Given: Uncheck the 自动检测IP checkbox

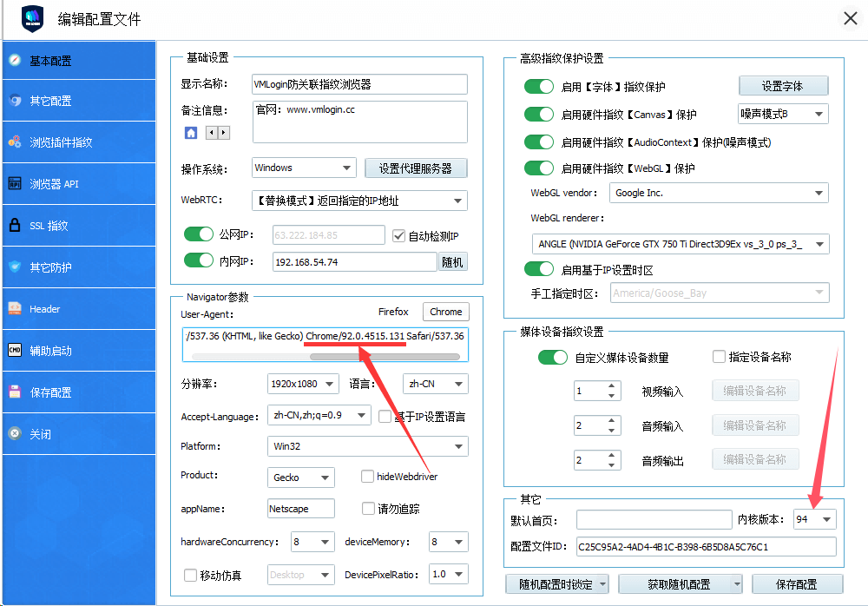Looking at the screenshot, I should (x=398, y=236).
